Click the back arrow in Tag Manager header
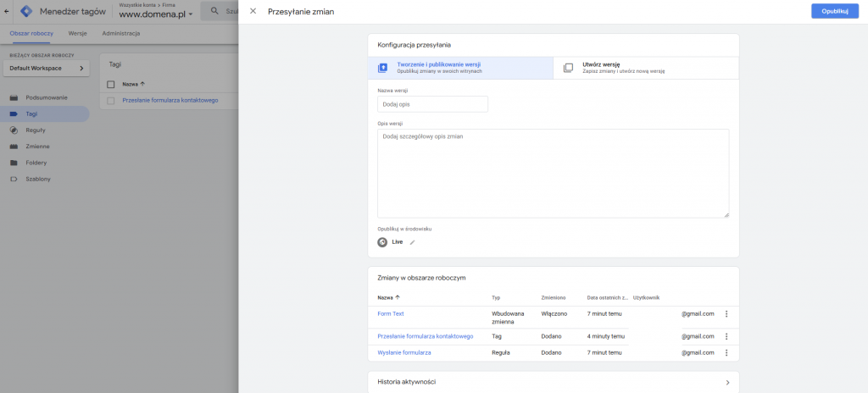868x393 pixels. click(6, 11)
